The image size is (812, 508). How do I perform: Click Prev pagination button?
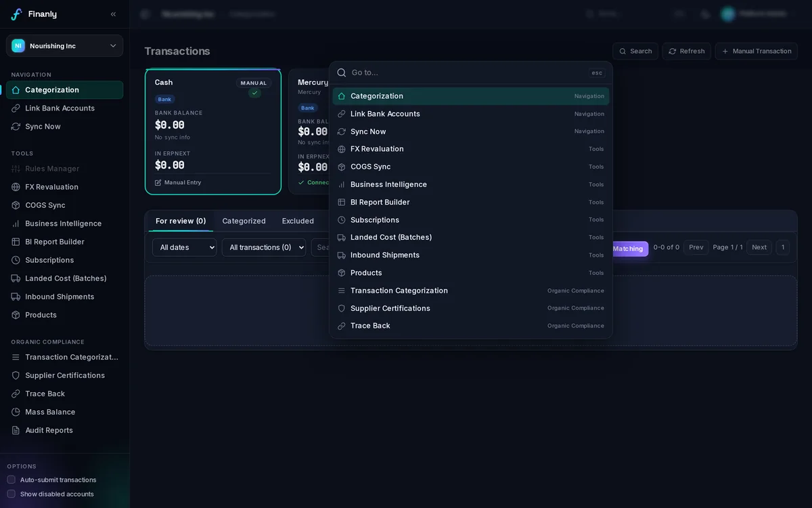(x=696, y=247)
